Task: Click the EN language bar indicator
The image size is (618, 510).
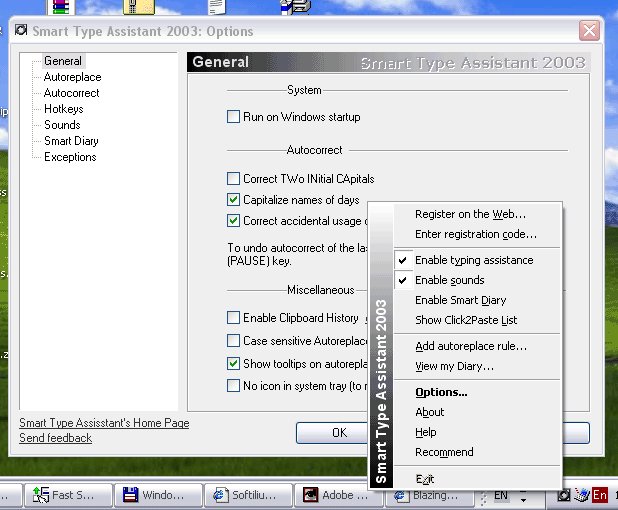Action: coord(501,495)
